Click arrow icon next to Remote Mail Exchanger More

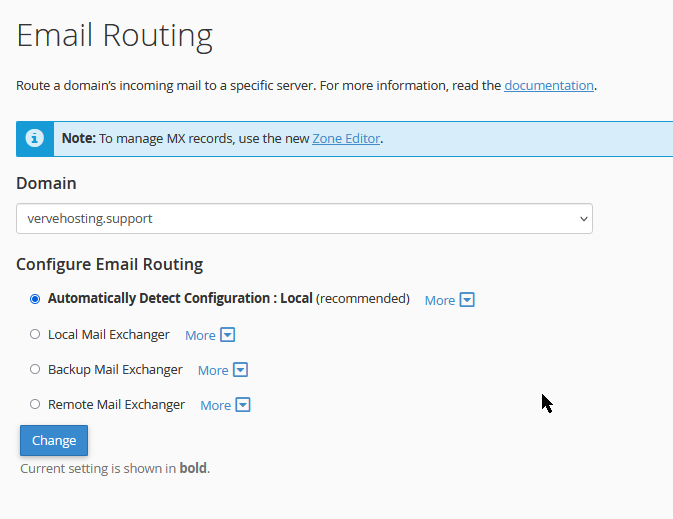[x=243, y=405]
